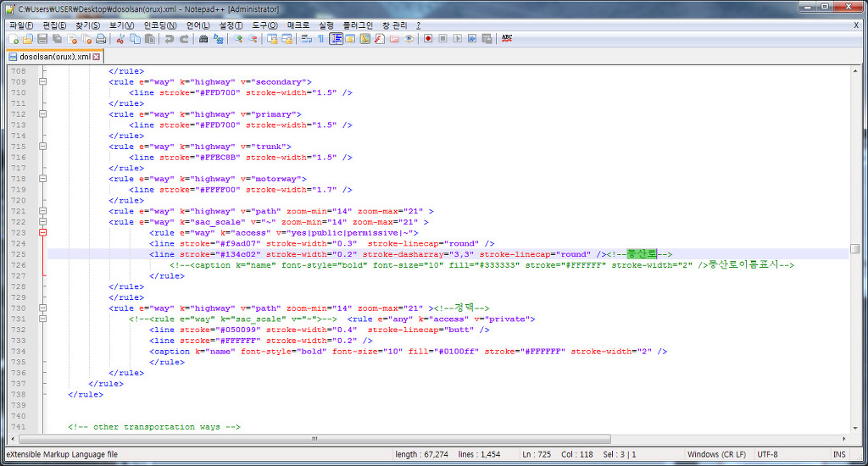
Task: Toggle show all characters pilcrow button
Action: click(x=321, y=39)
